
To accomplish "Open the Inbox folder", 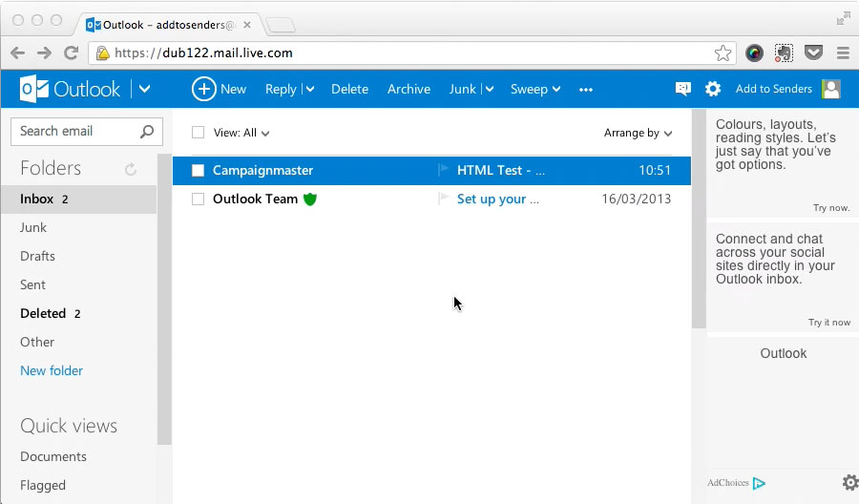I will (79, 199).
